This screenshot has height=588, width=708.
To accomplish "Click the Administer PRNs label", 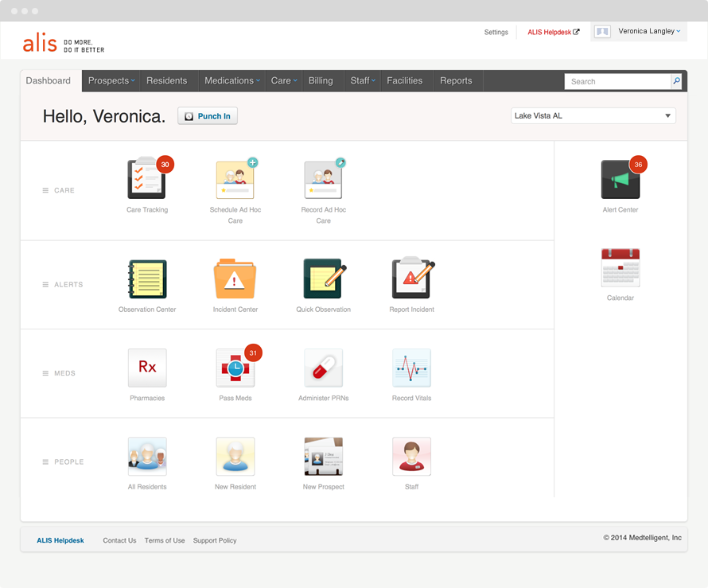I will point(323,398).
